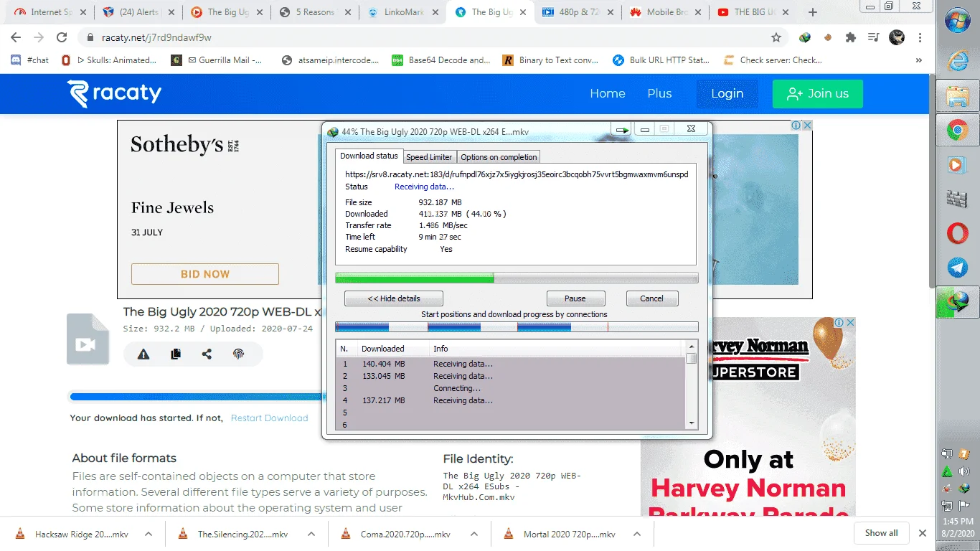Launch Internet Explorer from the taskbar
This screenshot has width=980, height=551.
pos(958,62)
